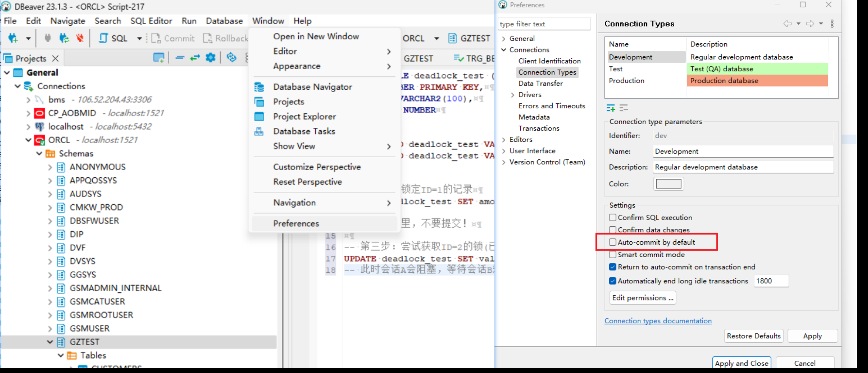Click the type filter text field

tap(544, 24)
